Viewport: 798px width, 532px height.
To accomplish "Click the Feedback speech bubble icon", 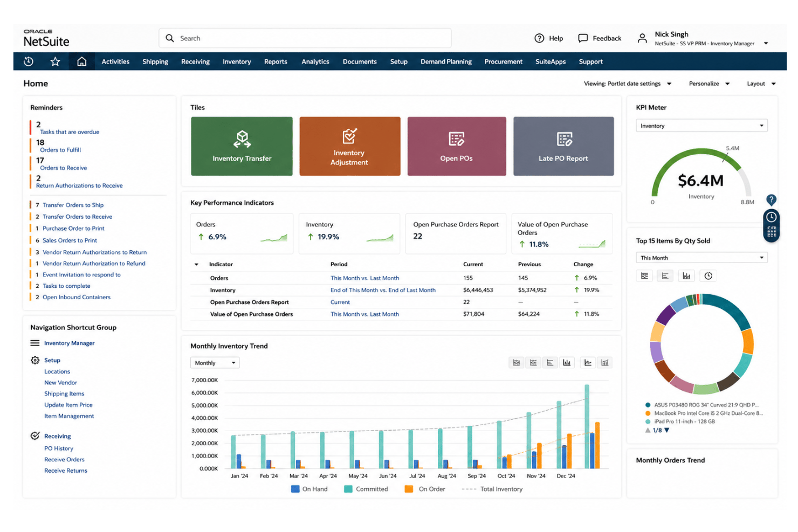I will point(583,38).
